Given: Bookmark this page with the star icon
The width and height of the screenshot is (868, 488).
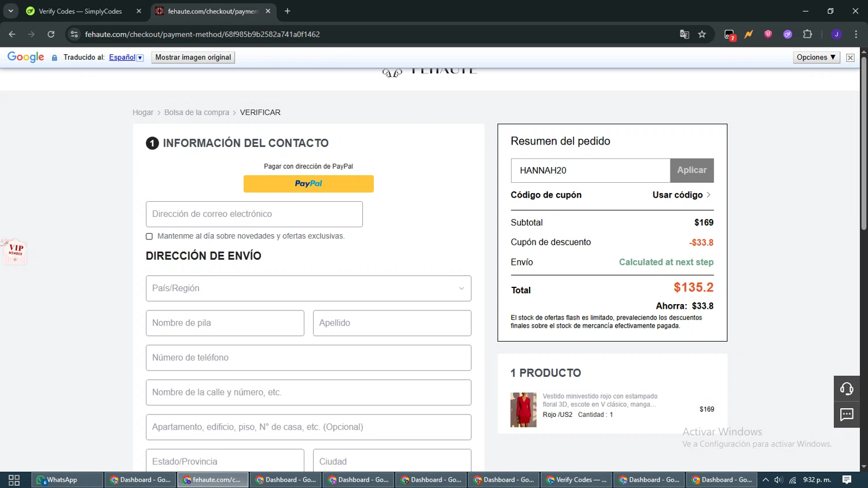Looking at the screenshot, I should [702, 34].
